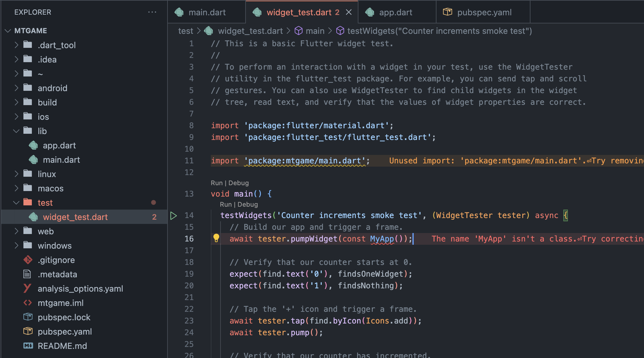This screenshot has height=358, width=644.
Task: Close the widget_test.dart tab
Action: 349,12
